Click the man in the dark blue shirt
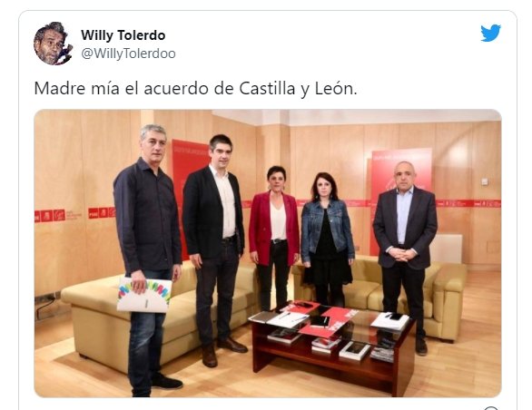 [x=149, y=259]
